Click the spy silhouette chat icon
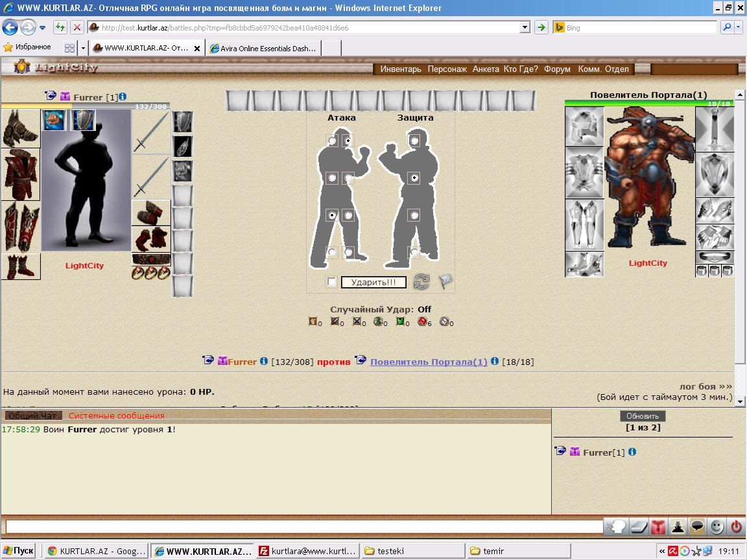This screenshot has width=747, height=560. [x=678, y=526]
